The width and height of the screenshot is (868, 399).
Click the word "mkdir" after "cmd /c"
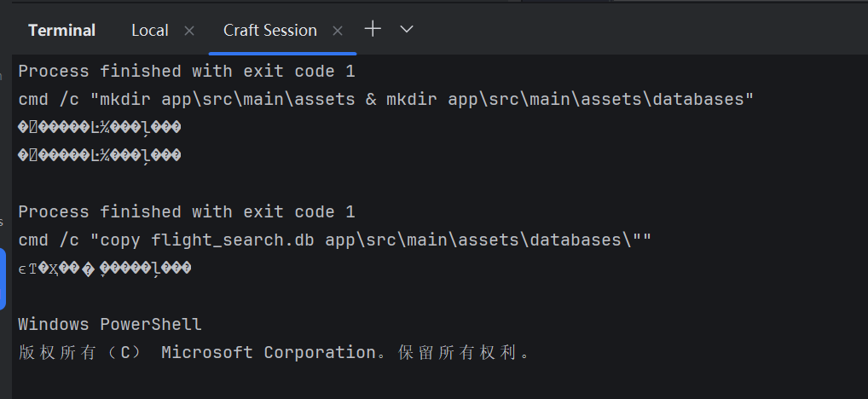[x=130, y=99]
